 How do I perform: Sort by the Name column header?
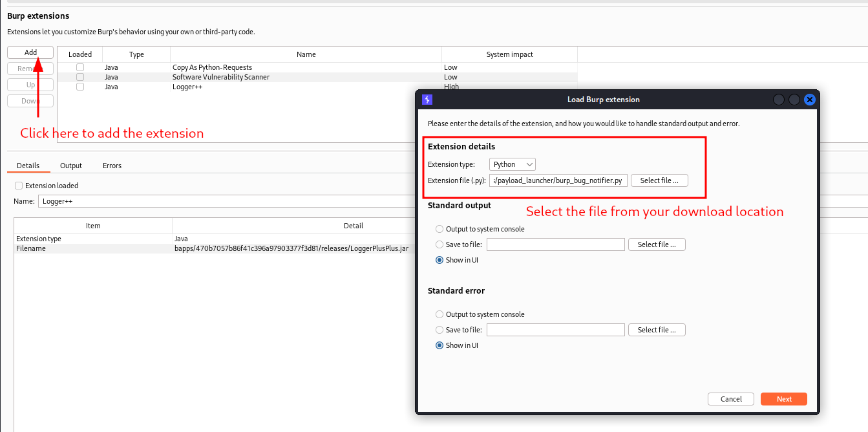click(306, 54)
